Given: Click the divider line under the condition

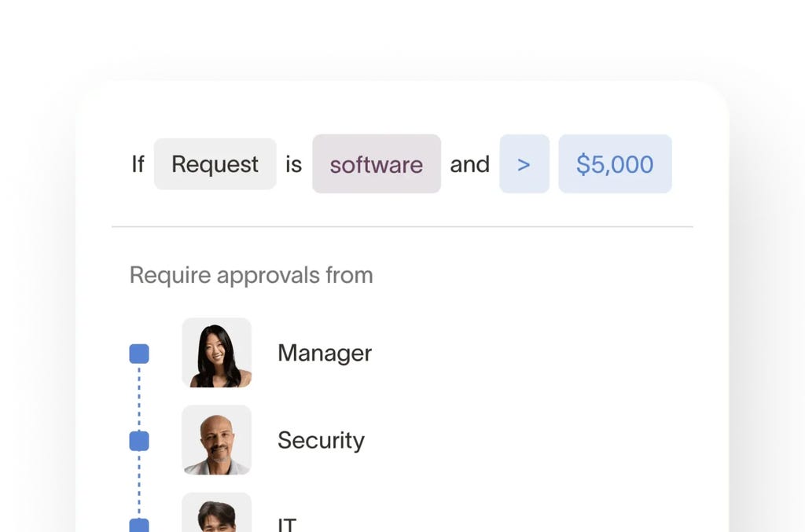Looking at the screenshot, I should point(402,227).
